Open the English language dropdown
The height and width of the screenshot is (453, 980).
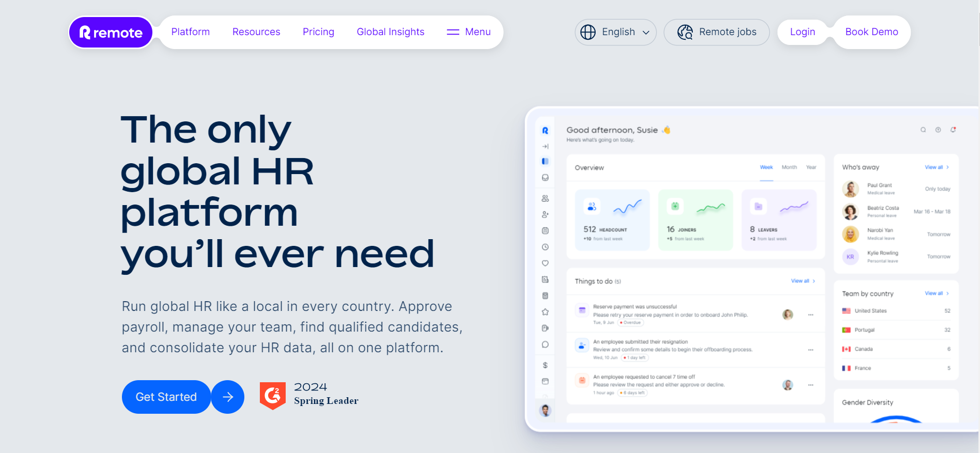click(x=616, y=32)
